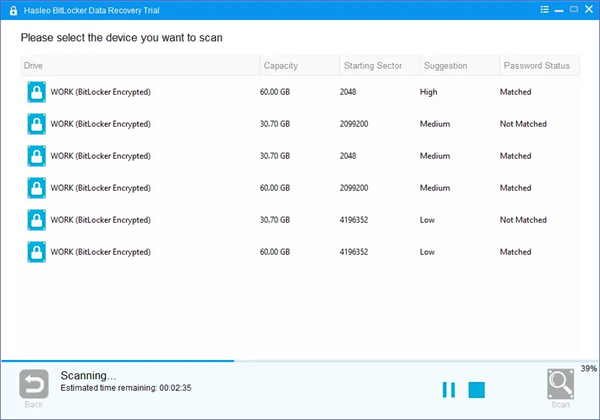Click lock icon of 60.00 GB Low drive
Image resolution: width=600 pixels, height=420 pixels.
point(37,252)
